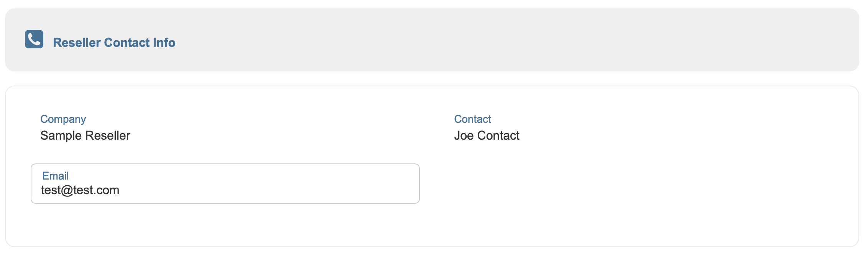Viewport: 868px width, 254px height.
Task: Click the word Reseller in the heading
Action: (x=77, y=43)
